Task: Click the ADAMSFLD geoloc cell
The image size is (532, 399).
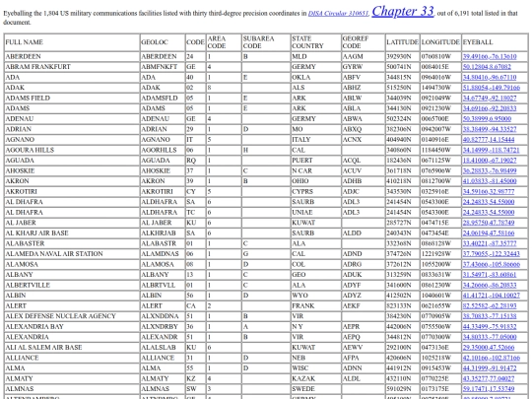Action: [163, 99]
